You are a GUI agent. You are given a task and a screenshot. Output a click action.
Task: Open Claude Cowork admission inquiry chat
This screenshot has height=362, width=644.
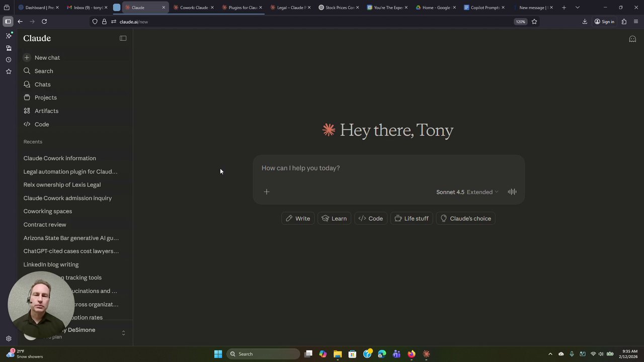[x=67, y=198]
